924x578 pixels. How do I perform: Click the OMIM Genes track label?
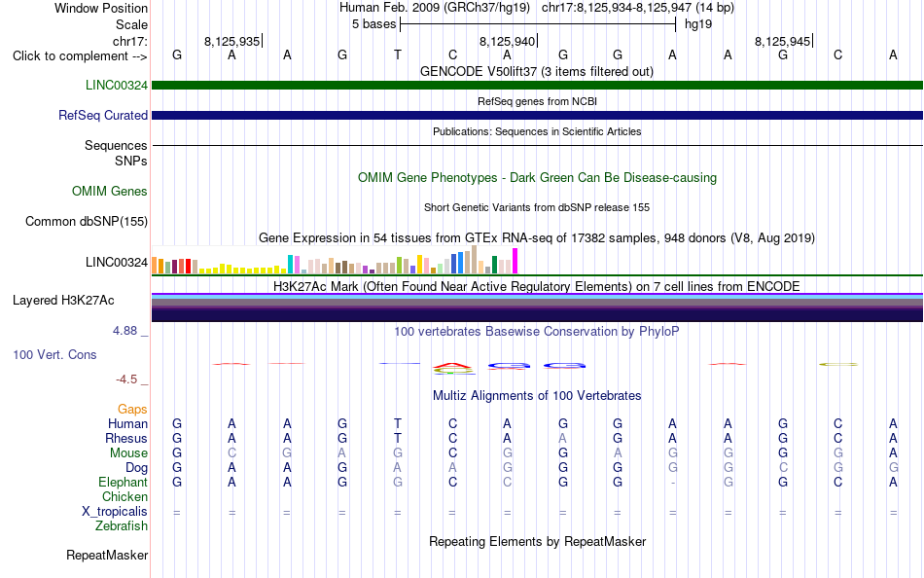[x=109, y=191]
